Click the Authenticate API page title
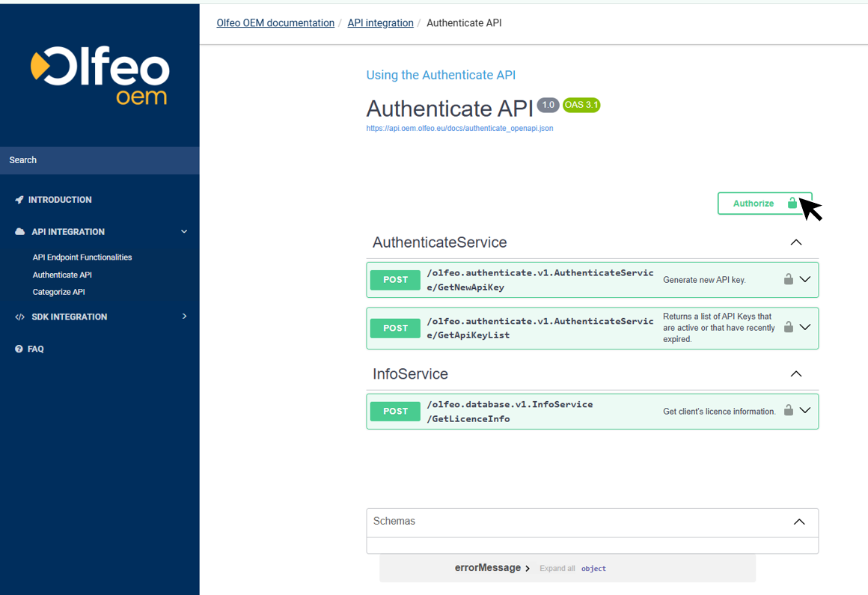This screenshot has height=595, width=868. (450, 109)
